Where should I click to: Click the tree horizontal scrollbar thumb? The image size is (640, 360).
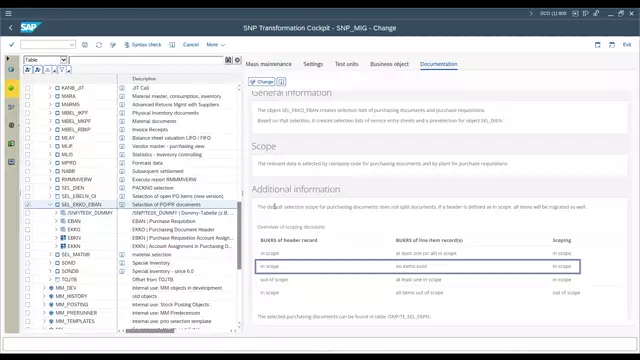150,331
